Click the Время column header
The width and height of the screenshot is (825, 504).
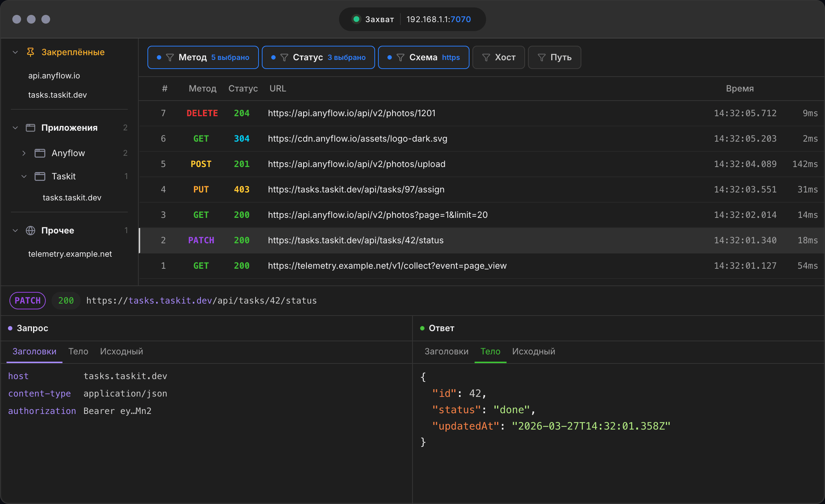pyautogui.click(x=740, y=89)
